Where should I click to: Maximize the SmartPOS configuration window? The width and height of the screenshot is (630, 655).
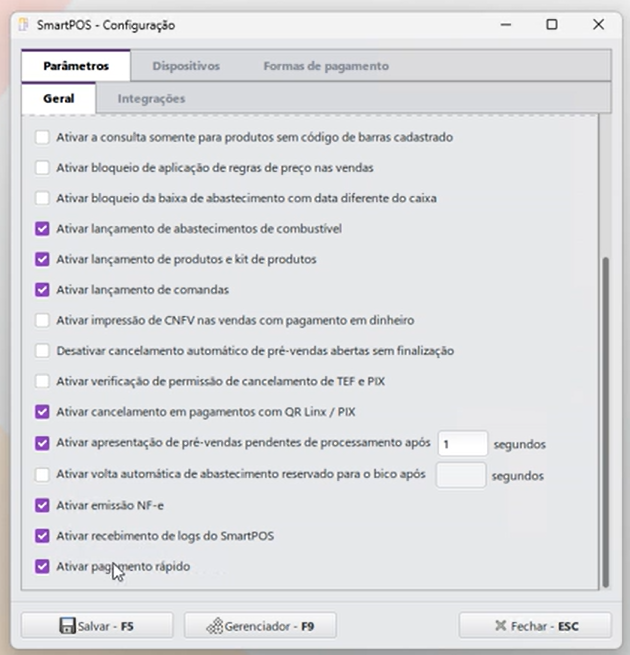(552, 25)
